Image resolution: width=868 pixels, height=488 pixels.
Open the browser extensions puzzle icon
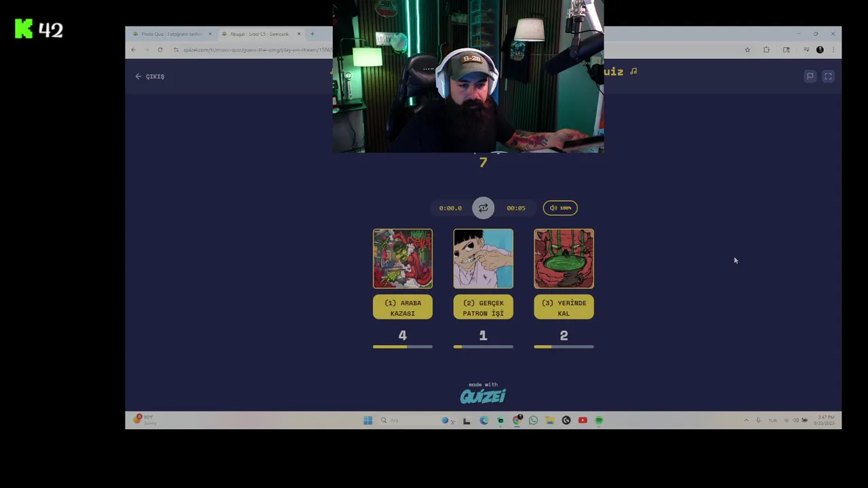coord(766,49)
